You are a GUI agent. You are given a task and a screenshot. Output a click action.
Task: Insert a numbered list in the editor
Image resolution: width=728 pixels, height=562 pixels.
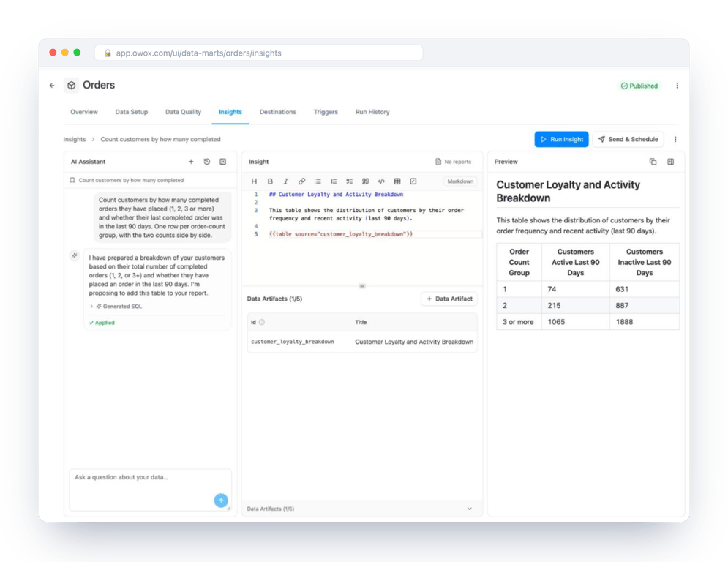point(334,181)
